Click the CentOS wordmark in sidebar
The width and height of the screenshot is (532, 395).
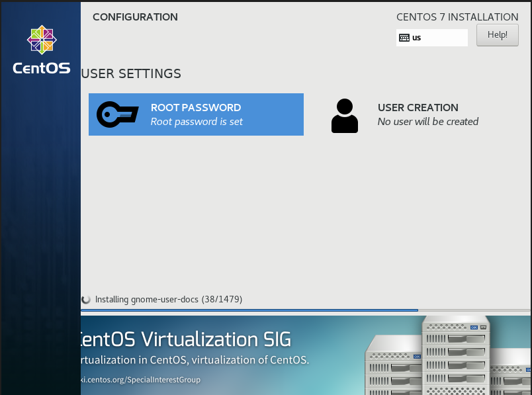[42, 68]
